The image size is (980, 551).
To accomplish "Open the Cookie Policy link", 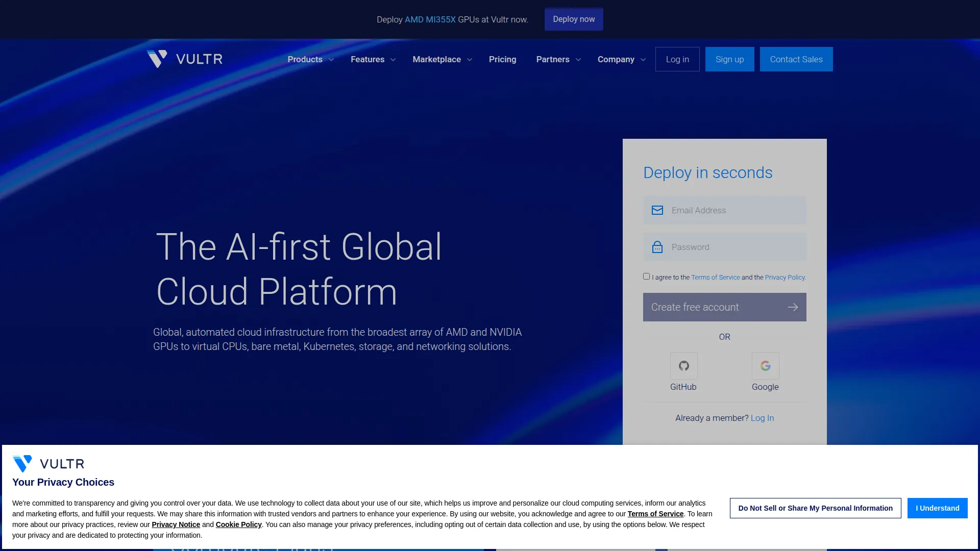I will click(238, 524).
